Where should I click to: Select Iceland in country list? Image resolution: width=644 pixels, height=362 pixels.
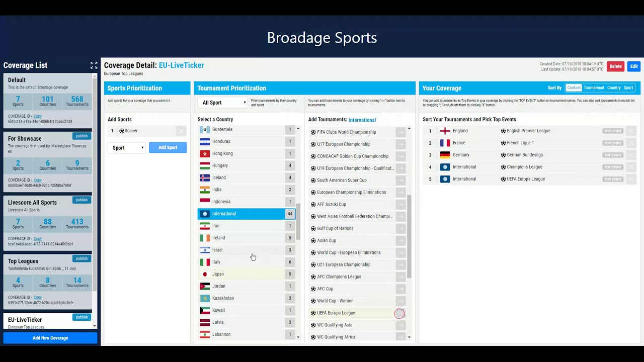click(x=247, y=177)
